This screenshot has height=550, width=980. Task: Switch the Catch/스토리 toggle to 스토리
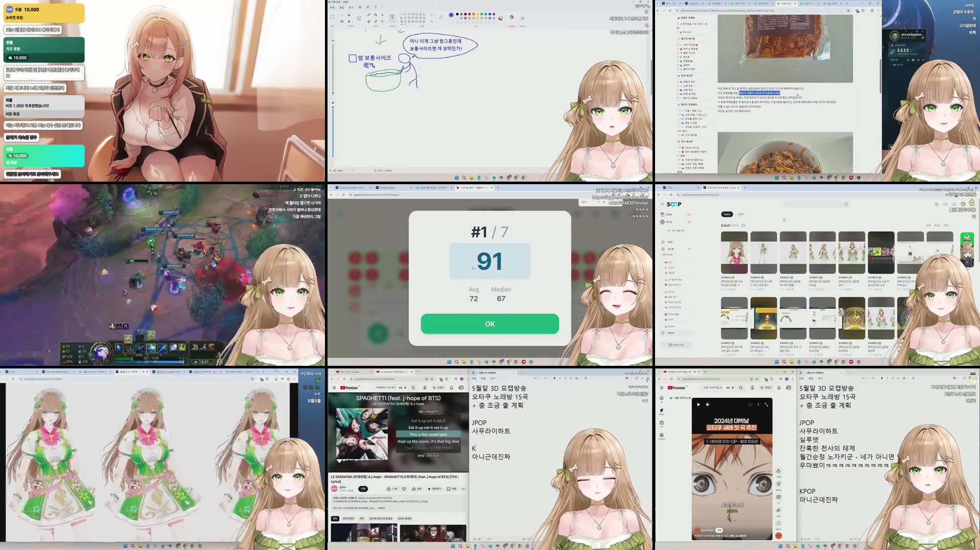tap(741, 214)
